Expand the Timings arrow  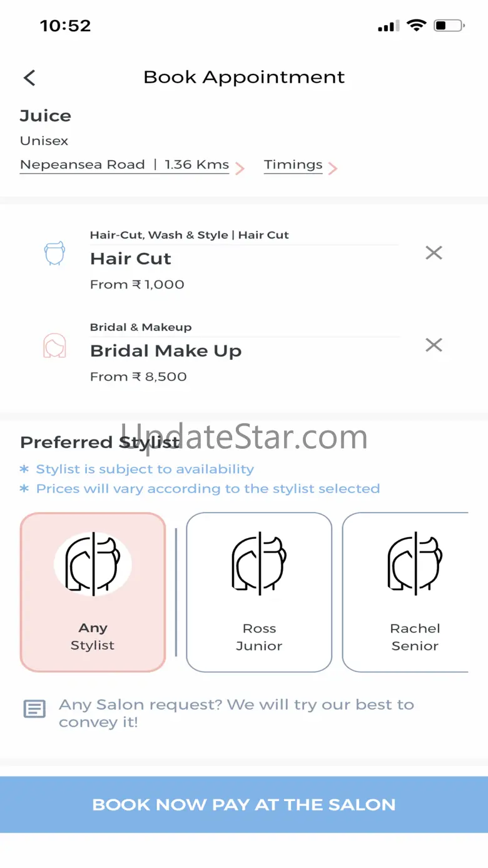[x=333, y=168]
